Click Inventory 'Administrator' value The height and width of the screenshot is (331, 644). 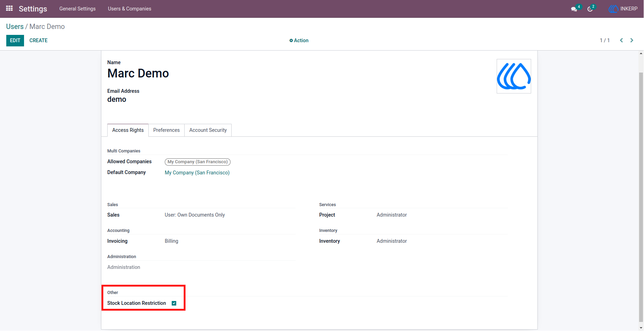[x=391, y=241]
